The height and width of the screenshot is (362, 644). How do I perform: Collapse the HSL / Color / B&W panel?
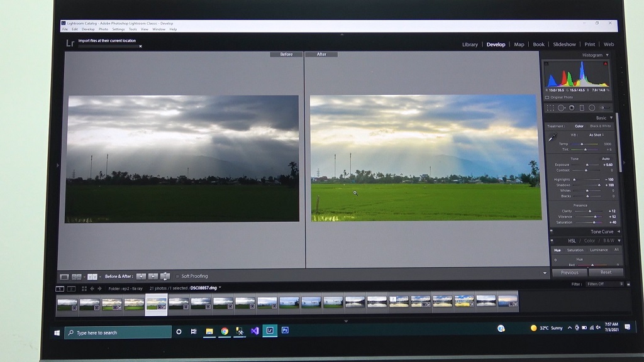pos(619,241)
